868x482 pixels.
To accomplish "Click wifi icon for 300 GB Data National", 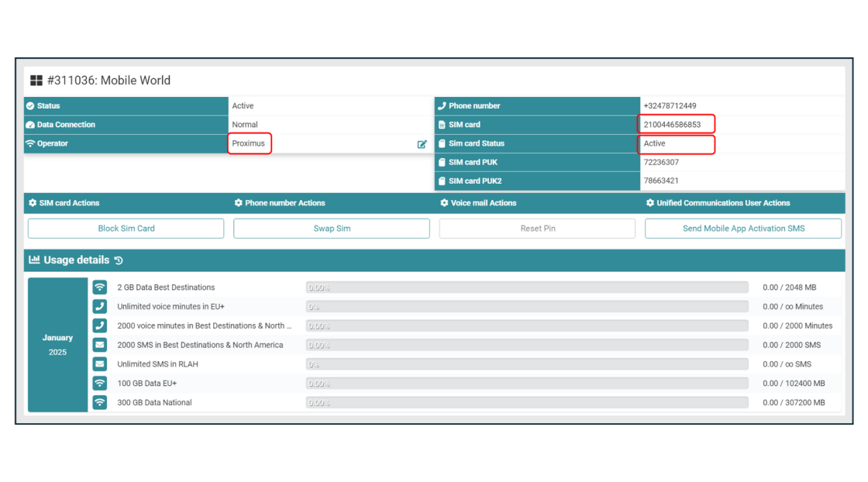I will (100, 402).
